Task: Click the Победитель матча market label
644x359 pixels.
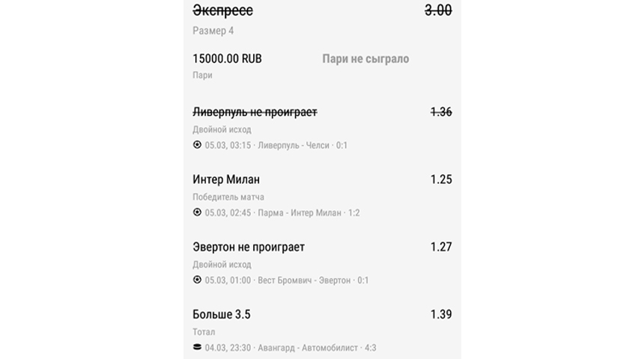Action: [228, 197]
